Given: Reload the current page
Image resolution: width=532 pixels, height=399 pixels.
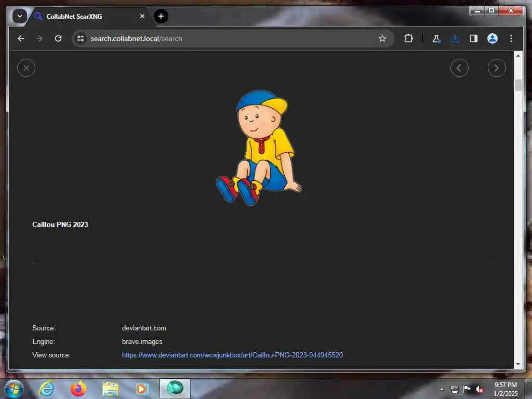Looking at the screenshot, I should coord(58,38).
